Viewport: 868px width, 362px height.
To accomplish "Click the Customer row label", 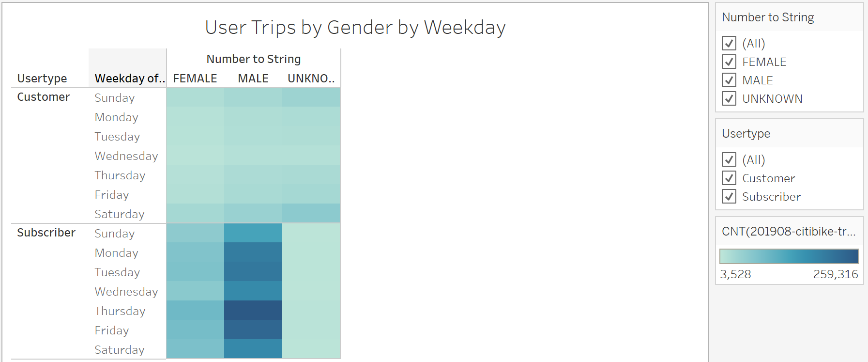I will 43,97.
